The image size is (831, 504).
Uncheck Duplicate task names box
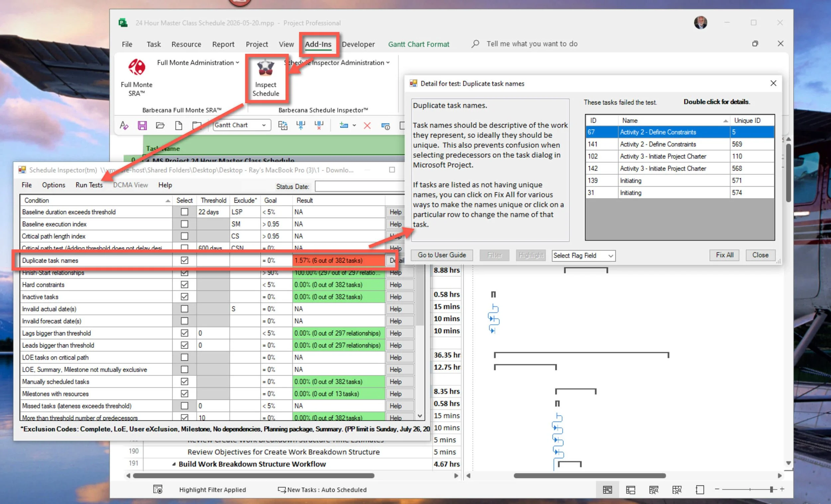click(x=184, y=260)
